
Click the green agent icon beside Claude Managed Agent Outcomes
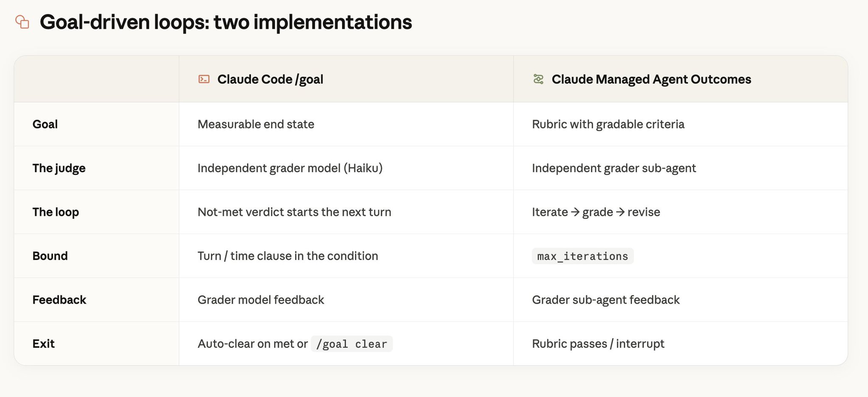(538, 79)
